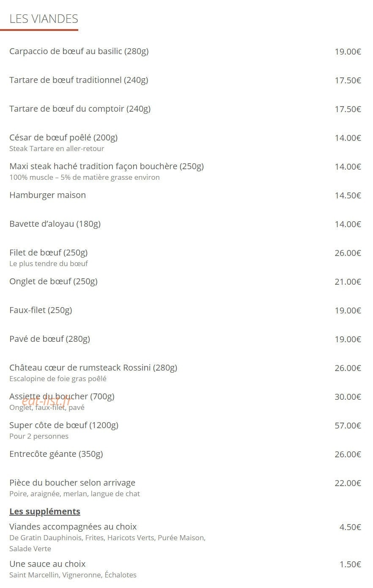The height and width of the screenshot is (588, 373).
Task: Select Bavette d'aloyau entry
Action: coord(55,224)
